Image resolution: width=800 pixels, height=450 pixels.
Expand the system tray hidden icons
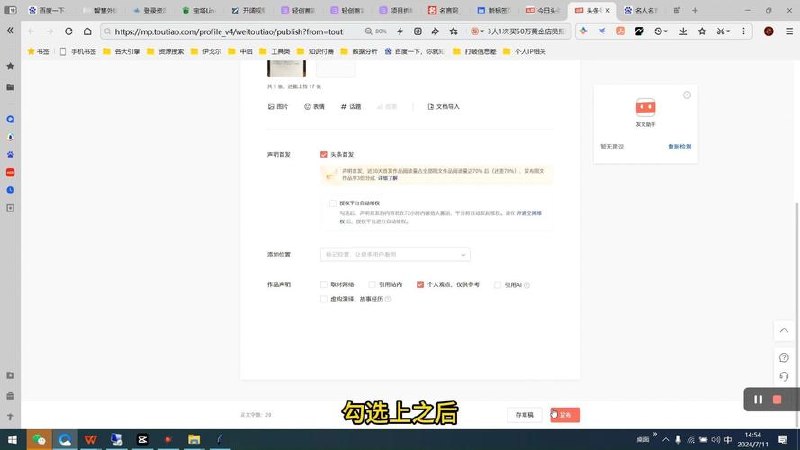(x=665, y=439)
